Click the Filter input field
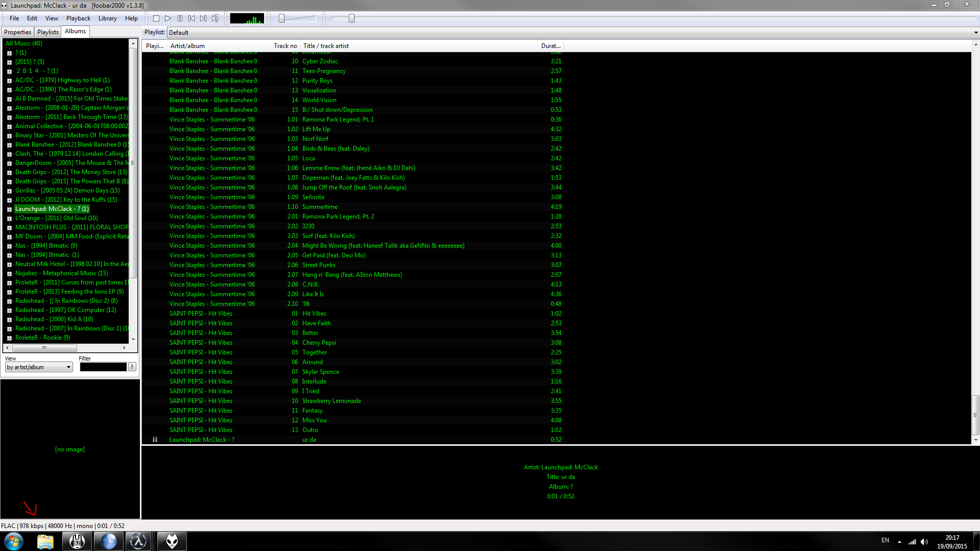 pos(103,367)
